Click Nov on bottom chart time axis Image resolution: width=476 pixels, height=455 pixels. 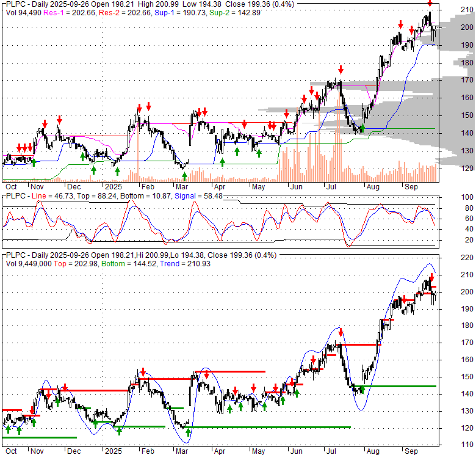[37, 451]
